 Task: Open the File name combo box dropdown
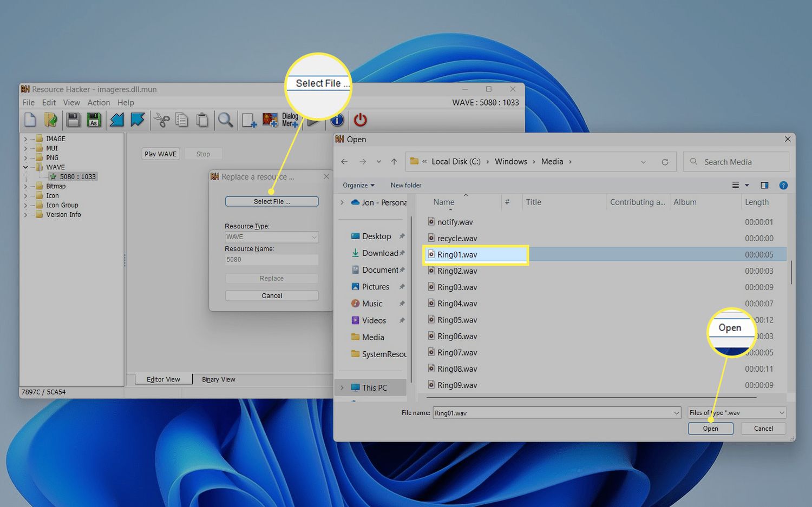point(676,413)
